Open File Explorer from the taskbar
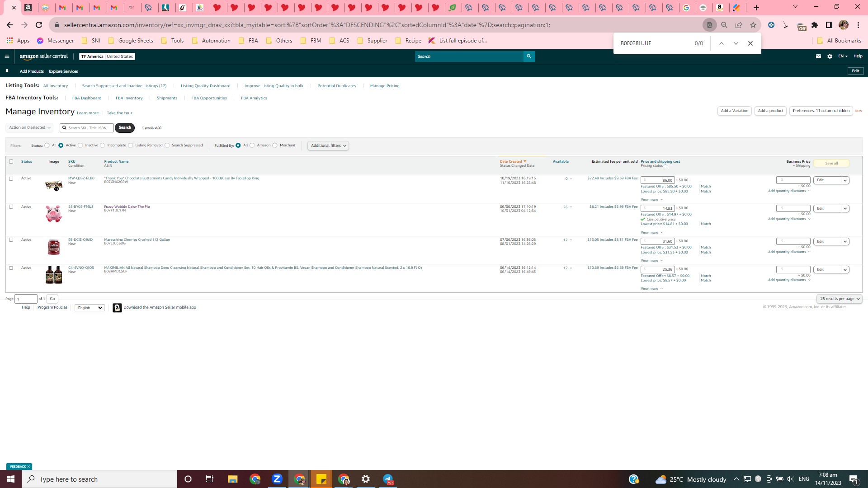 pyautogui.click(x=232, y=479)
